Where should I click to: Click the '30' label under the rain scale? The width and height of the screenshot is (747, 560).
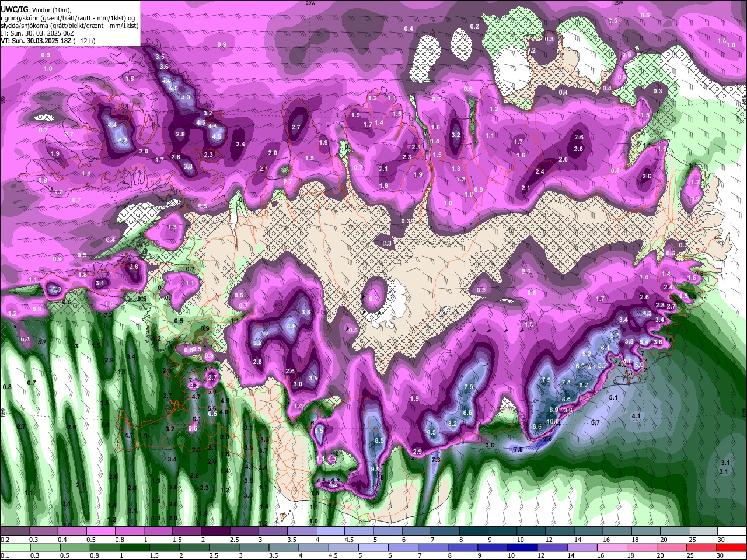coord(721,556)
